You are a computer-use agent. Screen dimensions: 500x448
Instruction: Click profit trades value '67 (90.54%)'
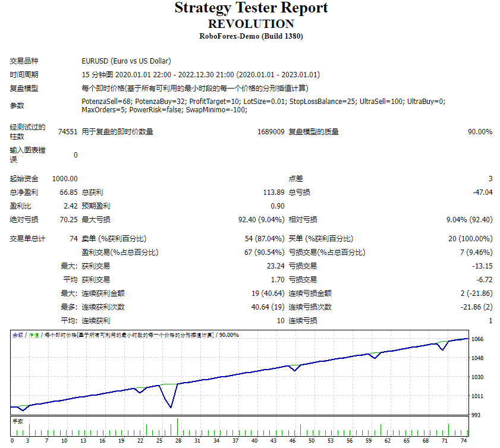point(265,253)
